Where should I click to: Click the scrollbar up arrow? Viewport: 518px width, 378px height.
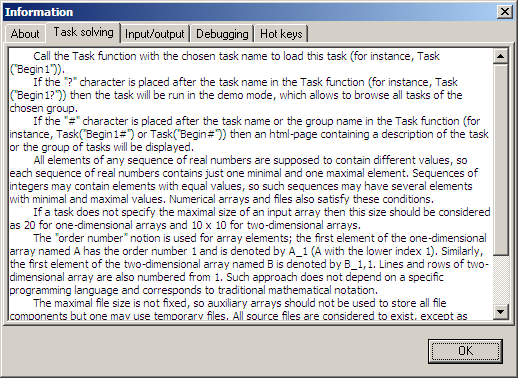500,56
